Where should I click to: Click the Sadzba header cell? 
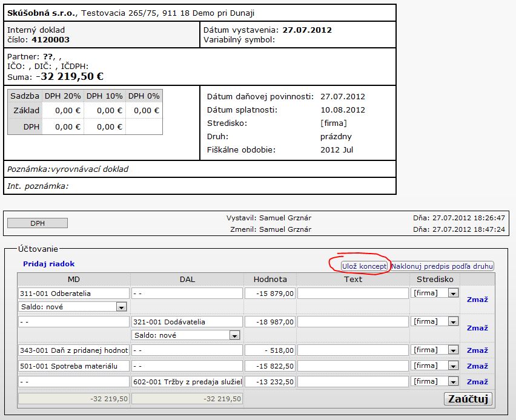[x=25, y=96]
